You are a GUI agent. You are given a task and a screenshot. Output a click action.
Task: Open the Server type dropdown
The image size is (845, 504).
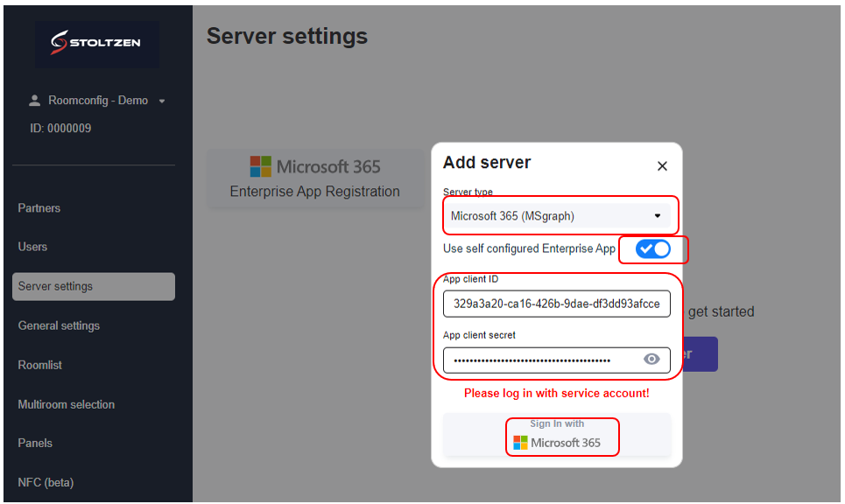(x=557, y=216)
